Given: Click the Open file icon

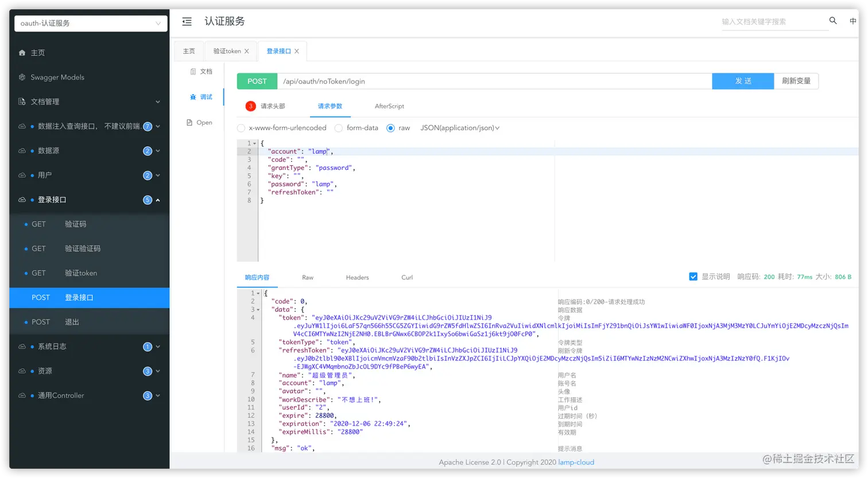Looking at the screenshot, I should pos(189,122).
